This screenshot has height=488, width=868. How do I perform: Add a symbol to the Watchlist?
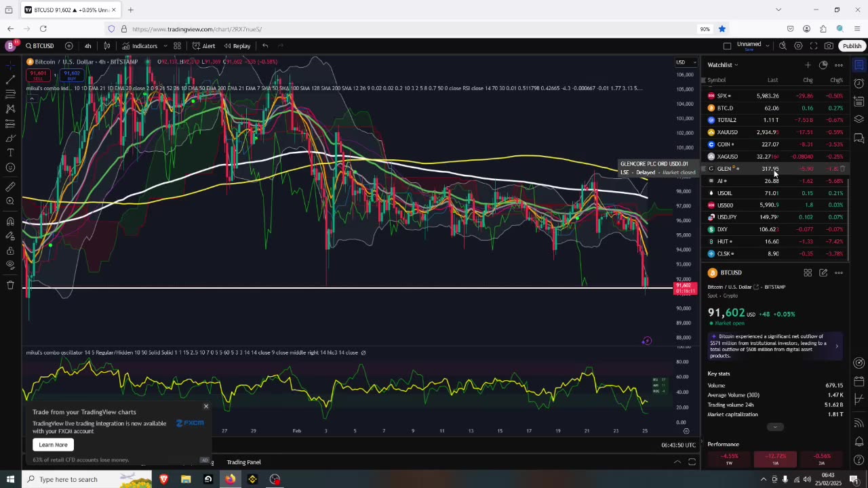pos(808,65)
